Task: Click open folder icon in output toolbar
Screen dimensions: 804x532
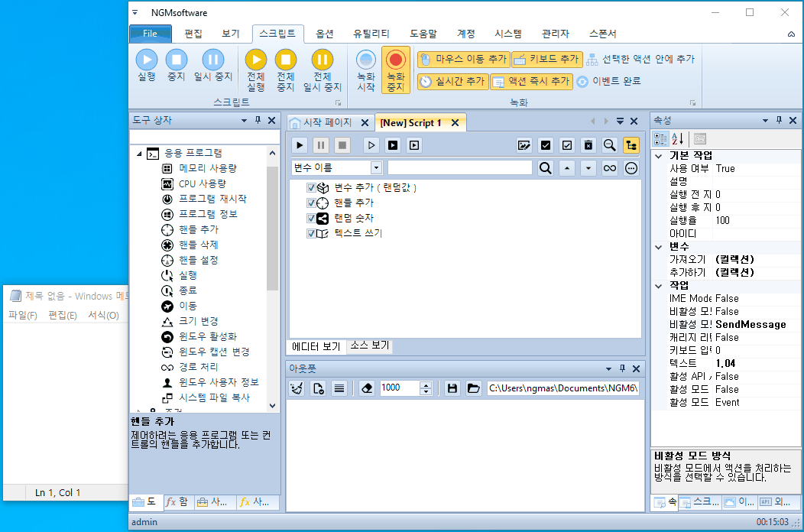Action: click(473, 388)
